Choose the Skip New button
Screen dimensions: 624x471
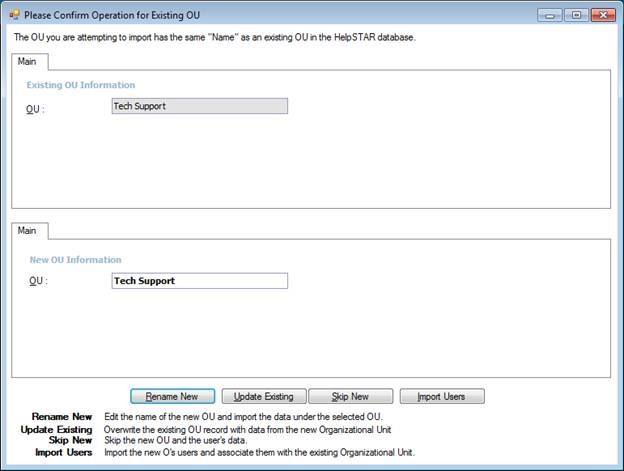tap(350, 396)
